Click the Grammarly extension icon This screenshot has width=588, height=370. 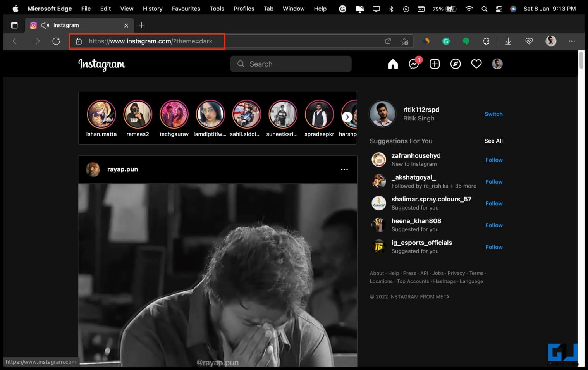446,41
